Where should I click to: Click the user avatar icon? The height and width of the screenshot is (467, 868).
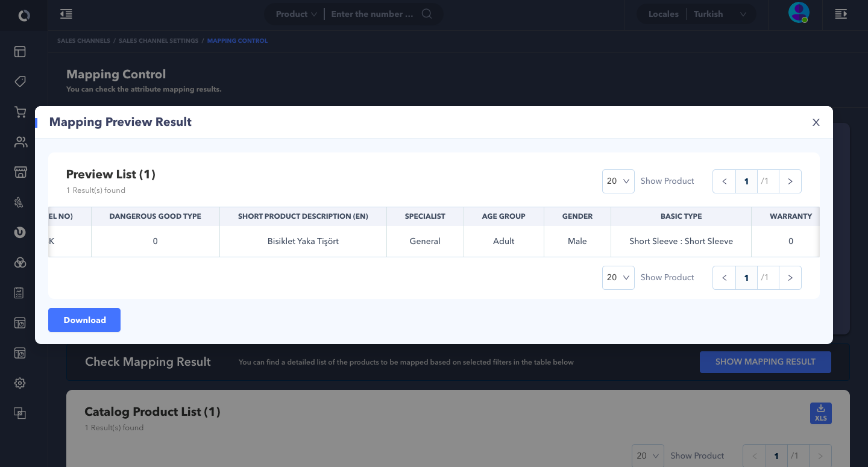[x=799, y=13]
